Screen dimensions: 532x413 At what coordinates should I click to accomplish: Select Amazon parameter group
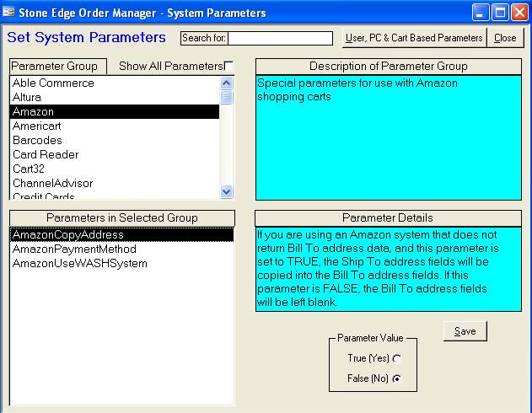[x=115, y=111]
